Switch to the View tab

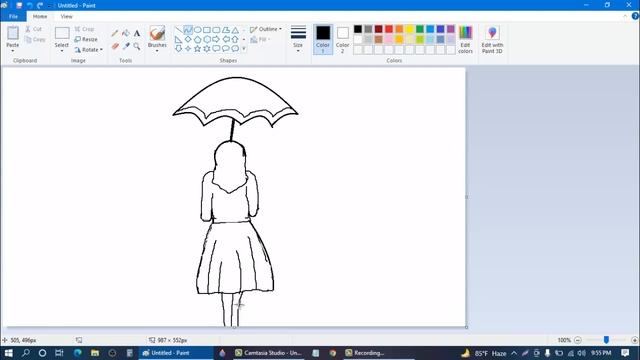66,16
